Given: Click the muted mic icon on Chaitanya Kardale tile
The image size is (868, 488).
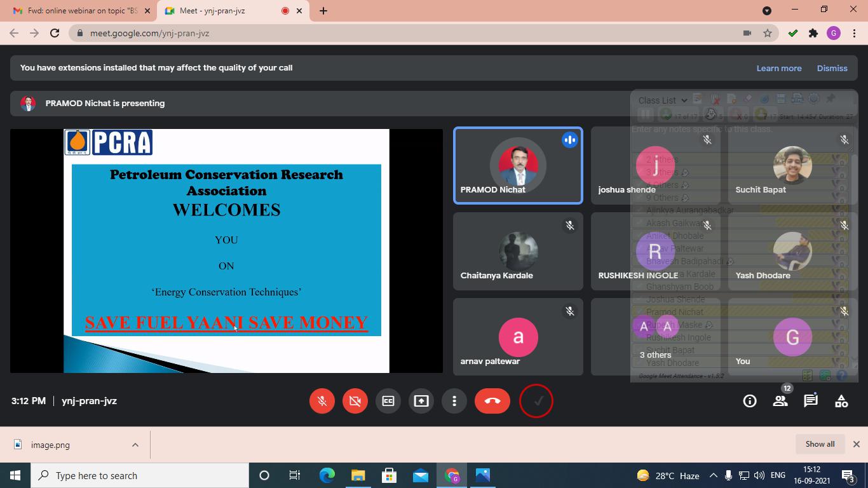Looking at the screenshot, I should pyautogui.click(x=570, y=226).
